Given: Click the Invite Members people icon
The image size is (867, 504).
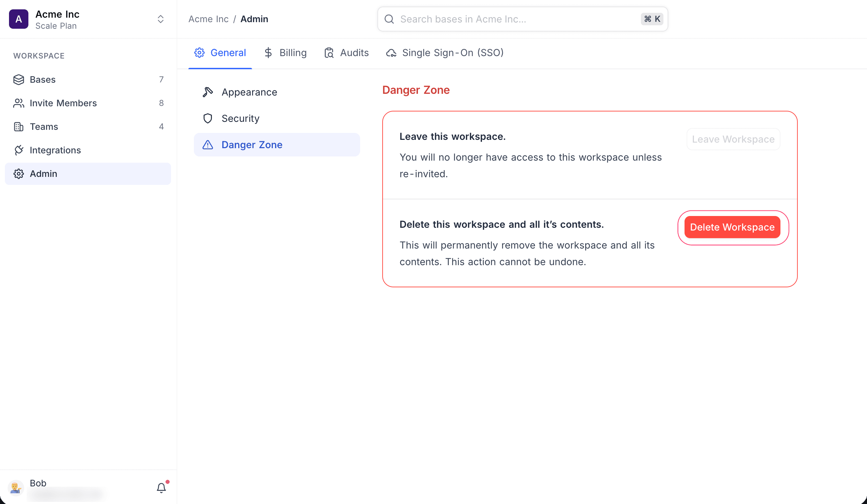Looking at the screenshot, I should [19, 103].
